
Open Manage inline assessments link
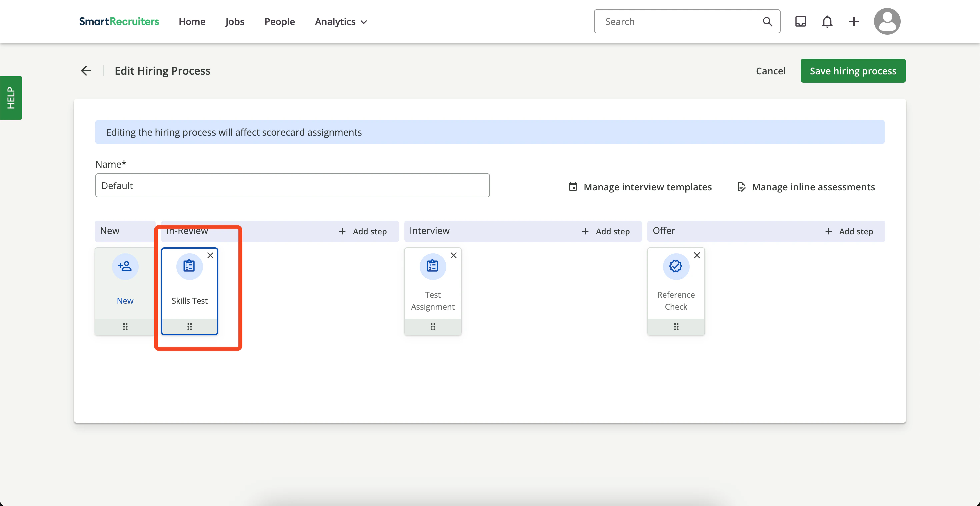806,187
